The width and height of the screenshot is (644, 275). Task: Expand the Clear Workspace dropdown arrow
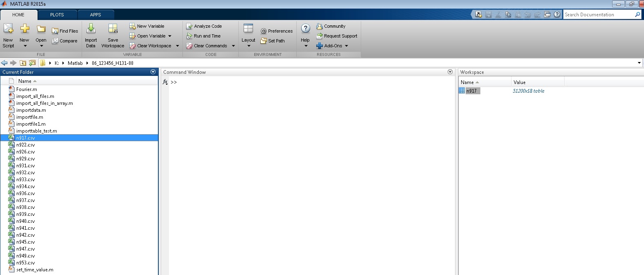click(x=178, y=46)
